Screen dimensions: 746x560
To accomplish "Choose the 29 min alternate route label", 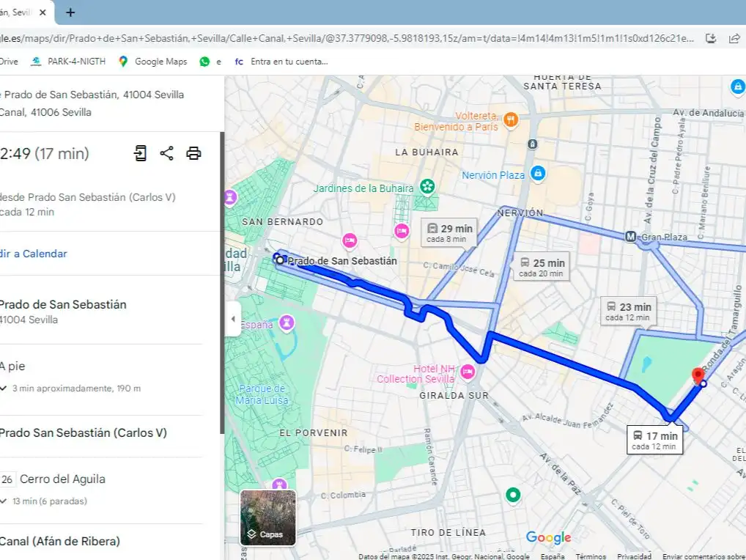I will pos(449,232).
